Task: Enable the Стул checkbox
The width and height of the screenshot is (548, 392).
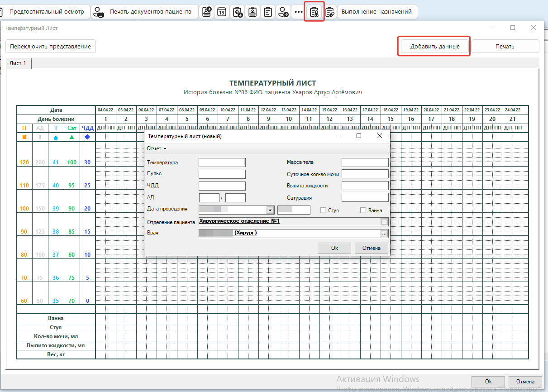Action: 323,210
